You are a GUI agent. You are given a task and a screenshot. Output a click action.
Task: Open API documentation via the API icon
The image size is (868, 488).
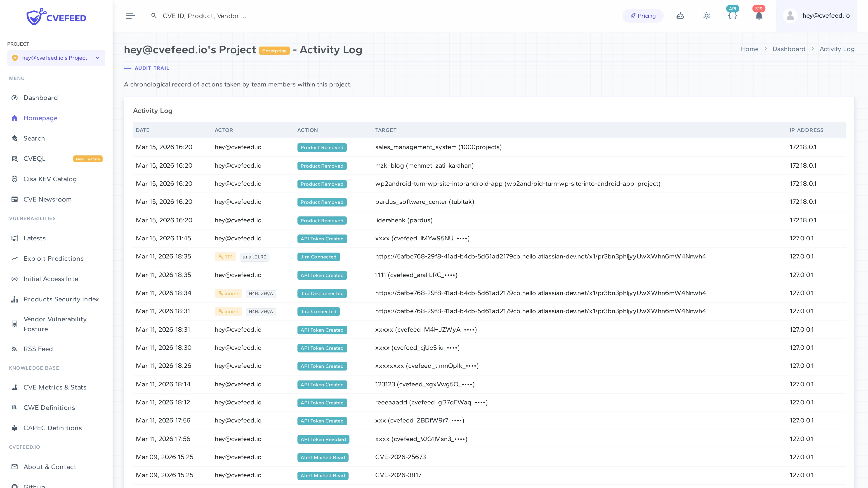coord(732,16)
